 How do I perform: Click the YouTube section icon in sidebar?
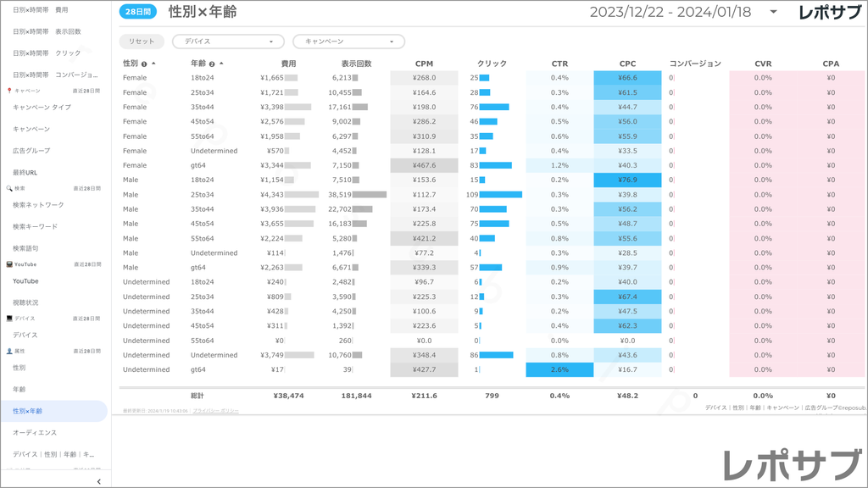(x=8, y=264)
